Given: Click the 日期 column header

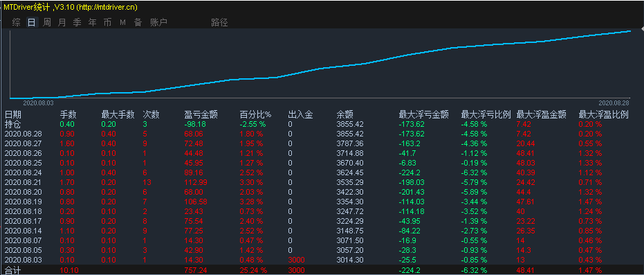Looking at the screenshot, I should [x=12, y=114].
